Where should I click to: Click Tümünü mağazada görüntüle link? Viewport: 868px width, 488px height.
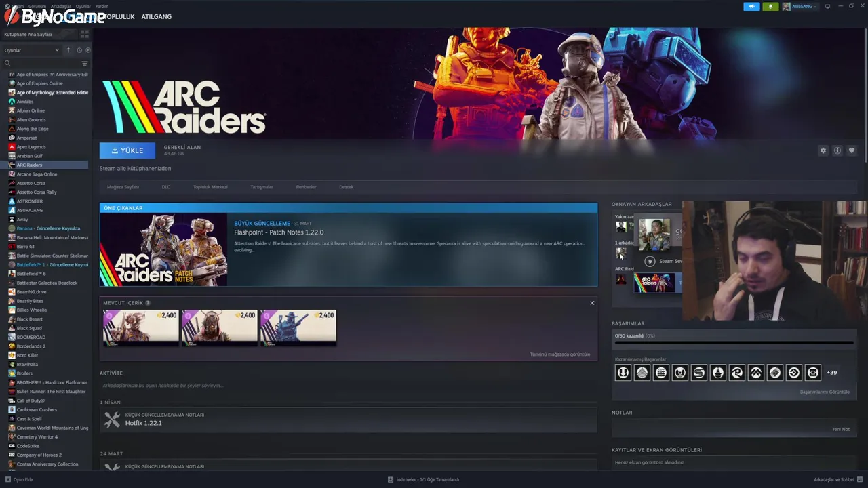560,354
